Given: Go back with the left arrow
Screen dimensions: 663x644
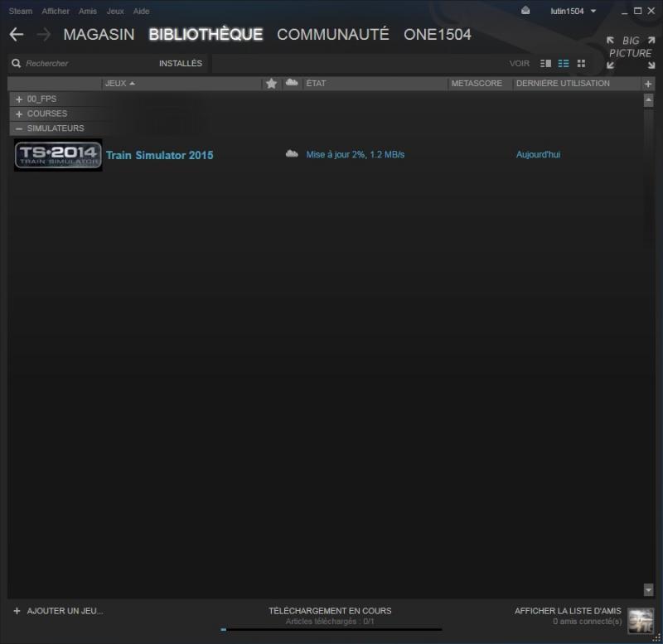Looking at the screenshot, I should tap(17, 34).
